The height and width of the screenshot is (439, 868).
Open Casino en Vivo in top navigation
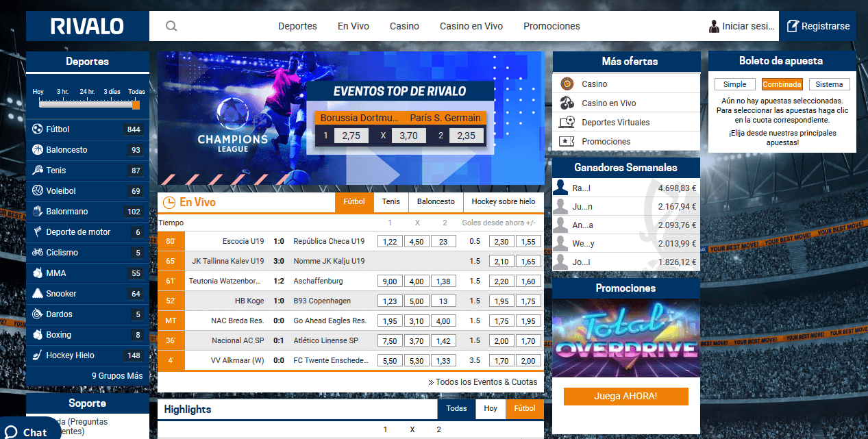click(x=471, y=26)
